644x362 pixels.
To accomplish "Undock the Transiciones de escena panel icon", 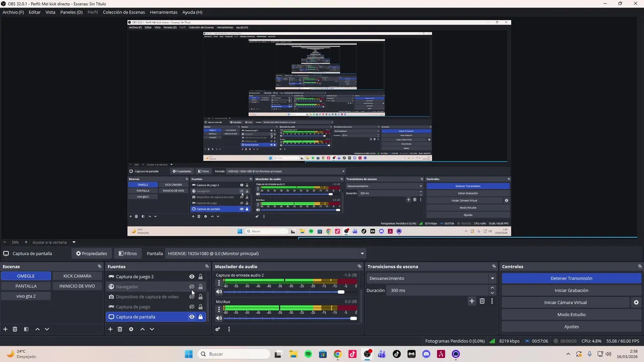I will point(494,266).
